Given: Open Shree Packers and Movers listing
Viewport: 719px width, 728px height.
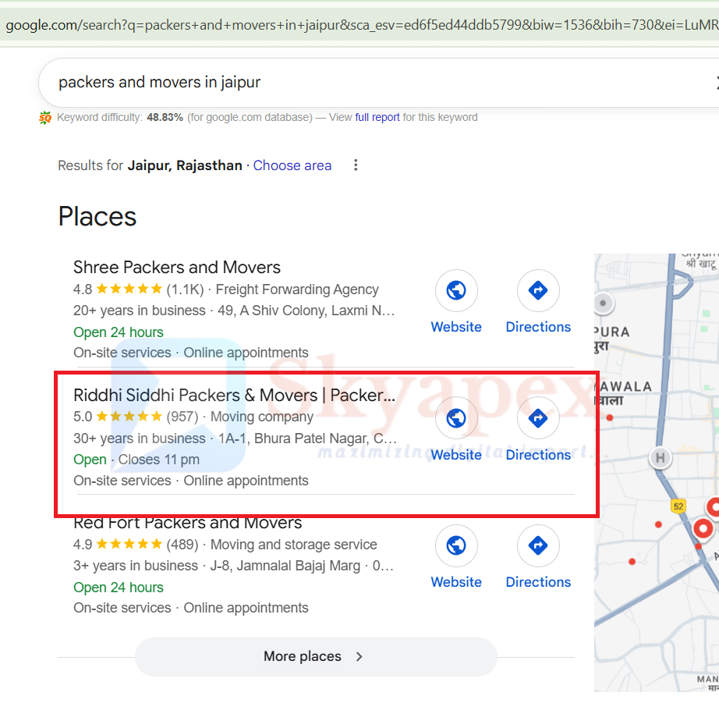Looking at the screenshot, I should pyautogui.click(x=177, y=268).
